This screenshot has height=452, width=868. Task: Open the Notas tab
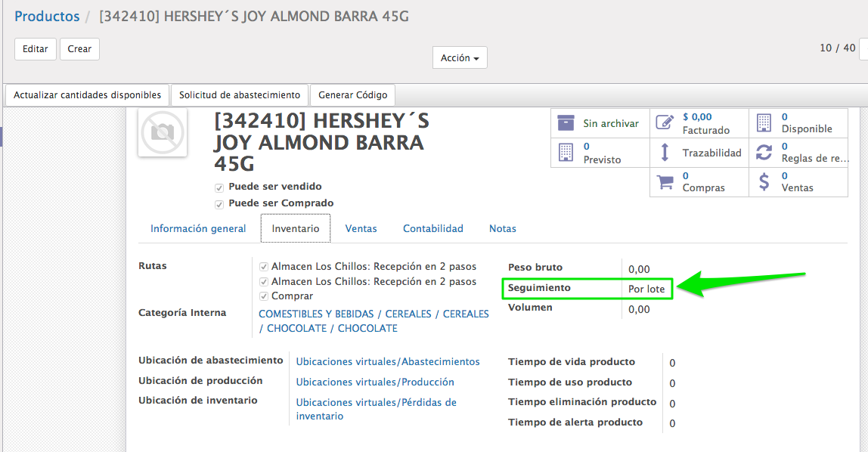[x=503, y=228]
